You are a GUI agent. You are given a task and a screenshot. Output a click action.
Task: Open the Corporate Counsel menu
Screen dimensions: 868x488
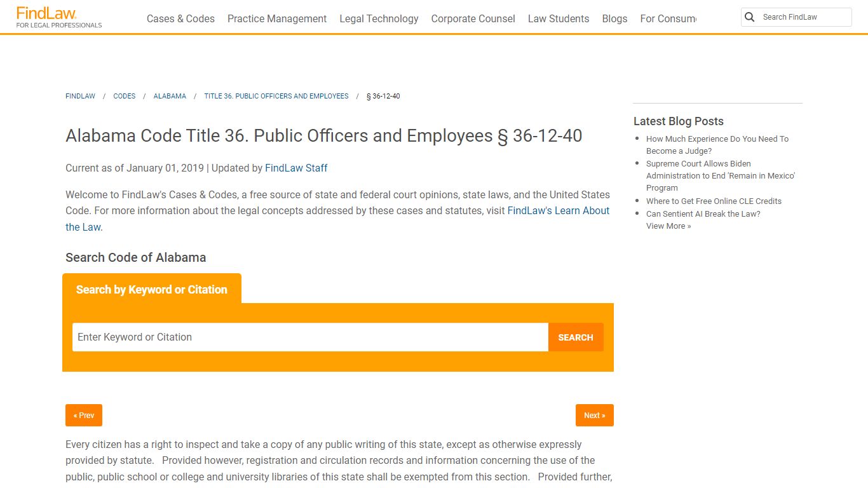(x=473, y=18)
